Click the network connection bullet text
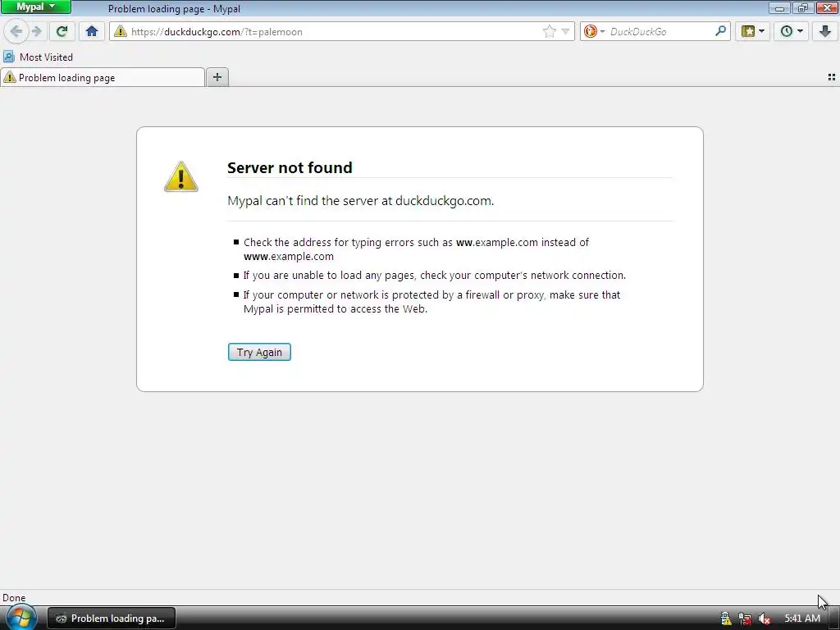840x630 pixels. coord(435,276)
